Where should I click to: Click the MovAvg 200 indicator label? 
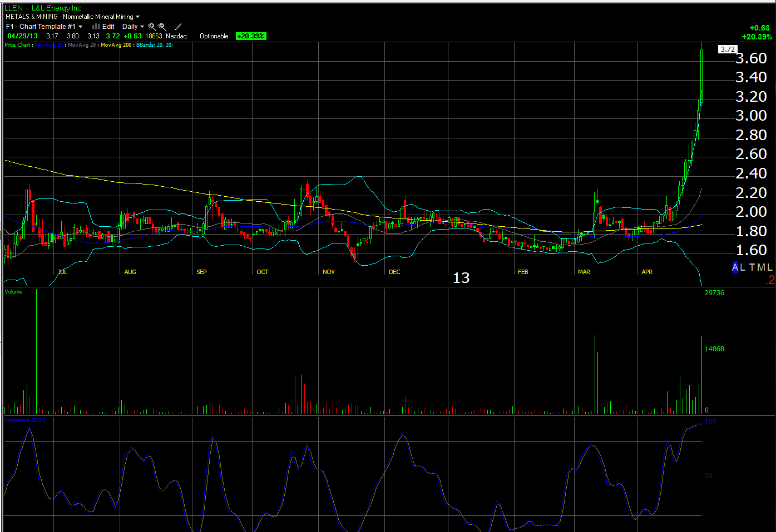(x=116, y=45)
